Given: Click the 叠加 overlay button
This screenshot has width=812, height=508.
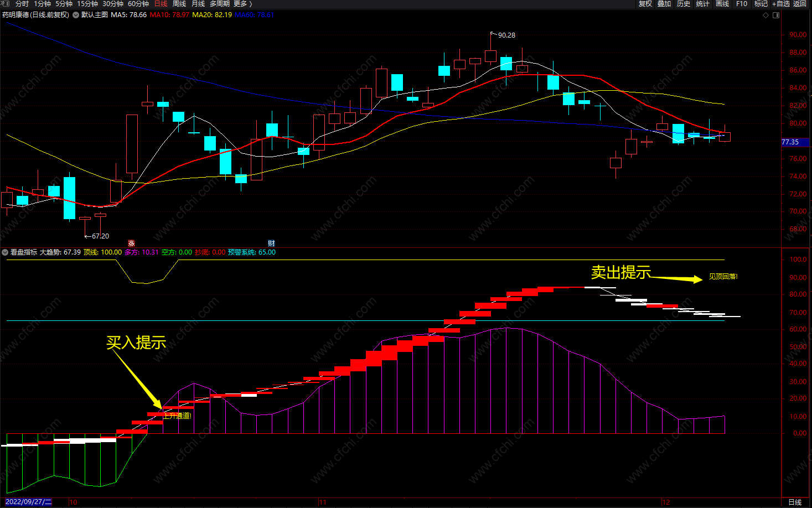Looking at the screenshot, I should tap(664, 4).
